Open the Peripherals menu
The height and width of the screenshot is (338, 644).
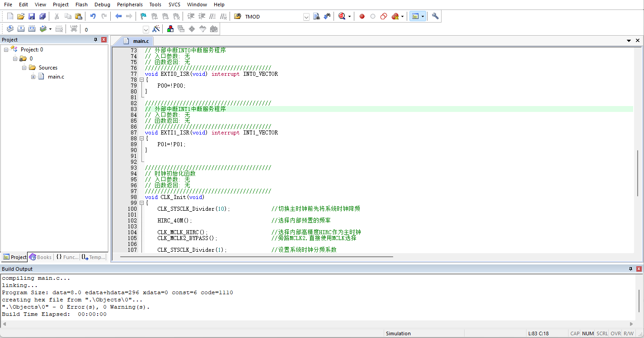click(x=130, y=5)
